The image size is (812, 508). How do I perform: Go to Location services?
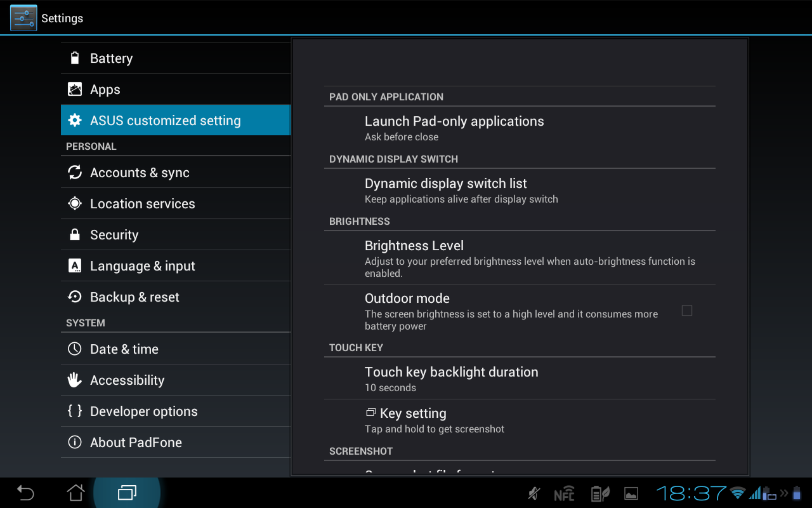tap(176, 204)
